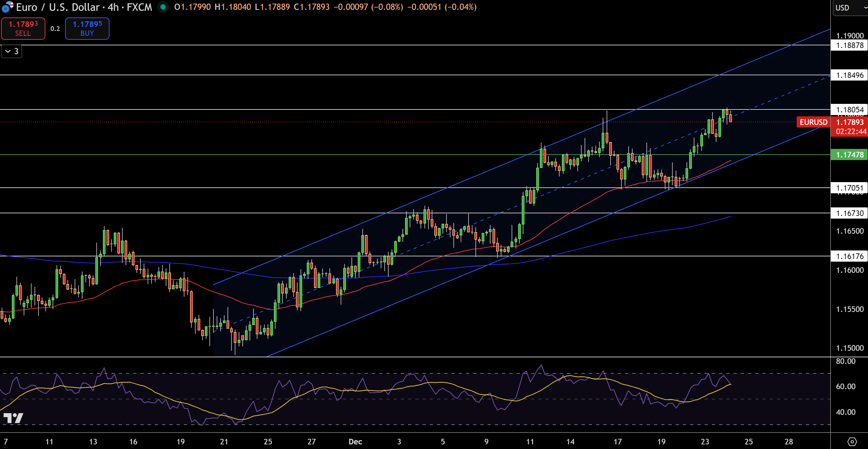Screen dimensions: 868x449
Task: Click the red EURUSD price tag
Action: (813, 122)
